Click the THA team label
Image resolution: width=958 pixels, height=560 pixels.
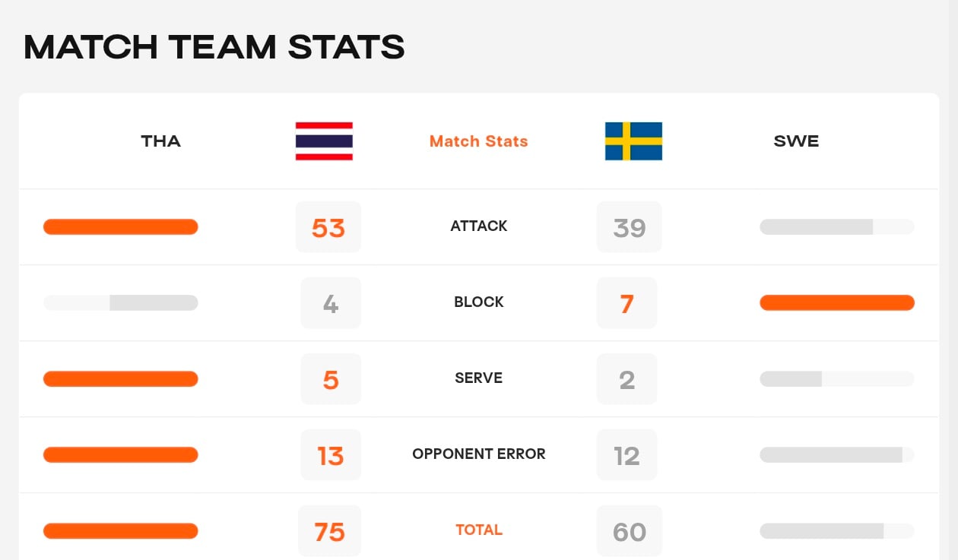160,141
